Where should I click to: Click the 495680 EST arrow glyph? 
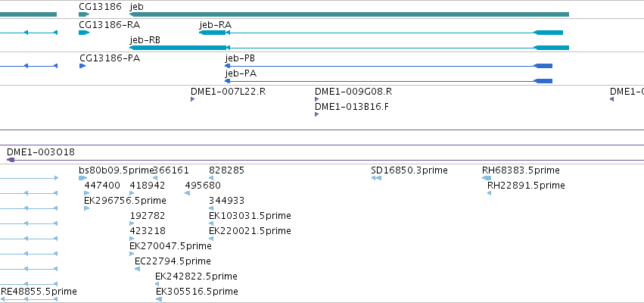[x=187, y=193]
